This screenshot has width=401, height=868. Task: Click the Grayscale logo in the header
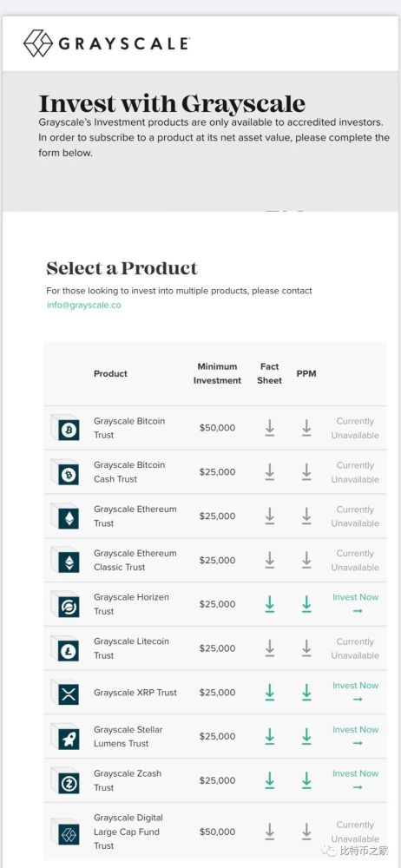point(107,43)
